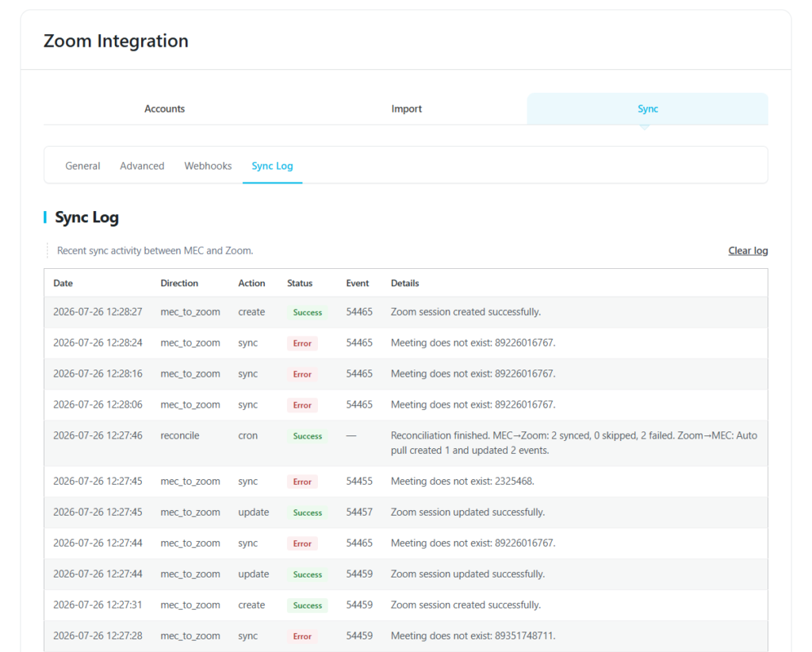Click Success badge on 12:27:31 create row
Viewport: 812px width, 652px height.
308,605
